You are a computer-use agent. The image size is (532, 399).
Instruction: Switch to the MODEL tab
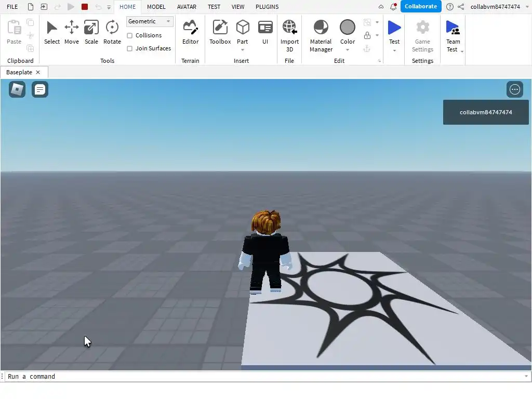pyautogui.click(x=156, y=6)
